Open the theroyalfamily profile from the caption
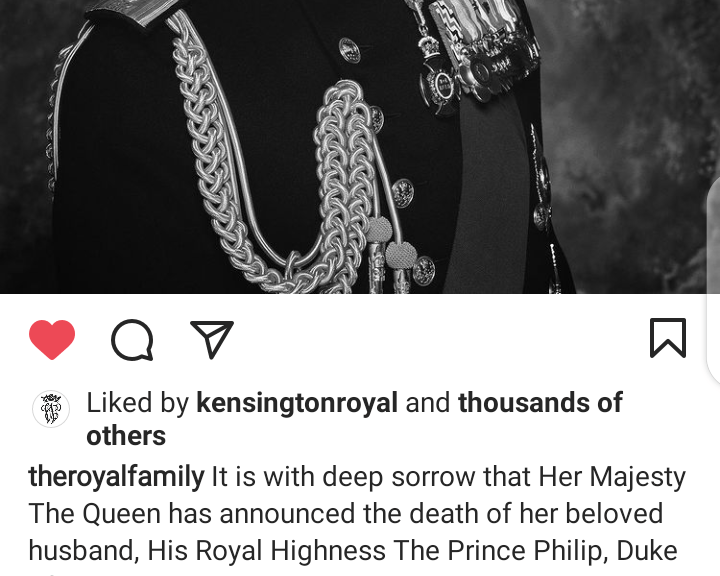The width and height of the screenshot is (720, 576). 116,476
